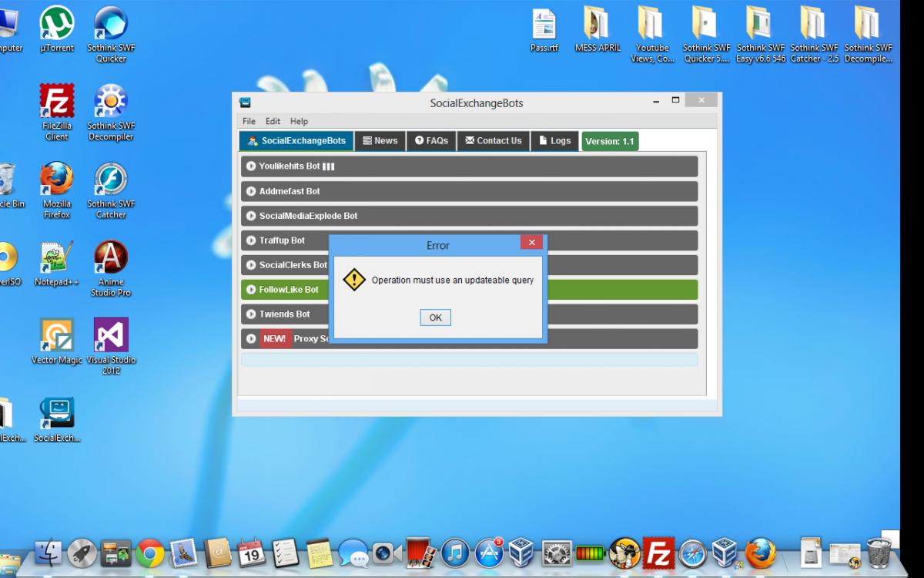Expand the SocialMediaExplode Bot section
Screen dimensions: 924x578
(469, 216)
